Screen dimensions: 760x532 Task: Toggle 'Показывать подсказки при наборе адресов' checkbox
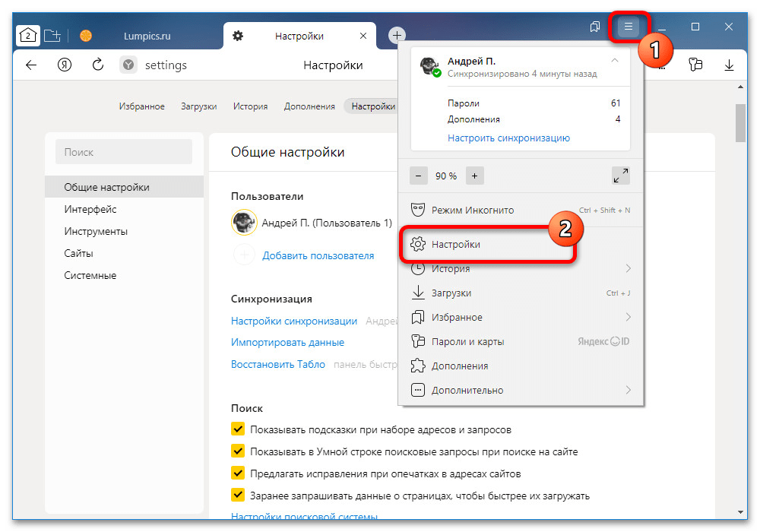tap(237, 429)
